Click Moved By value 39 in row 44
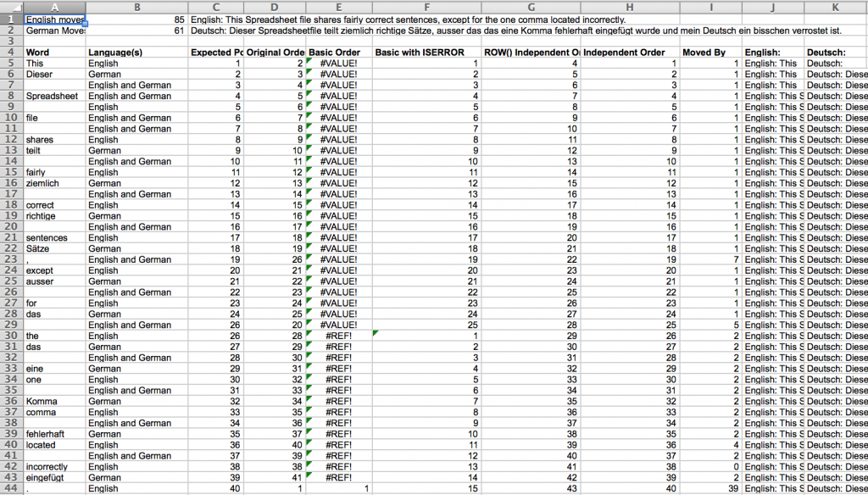This screenshot has width=868, height=495. (x=711, y=488)
